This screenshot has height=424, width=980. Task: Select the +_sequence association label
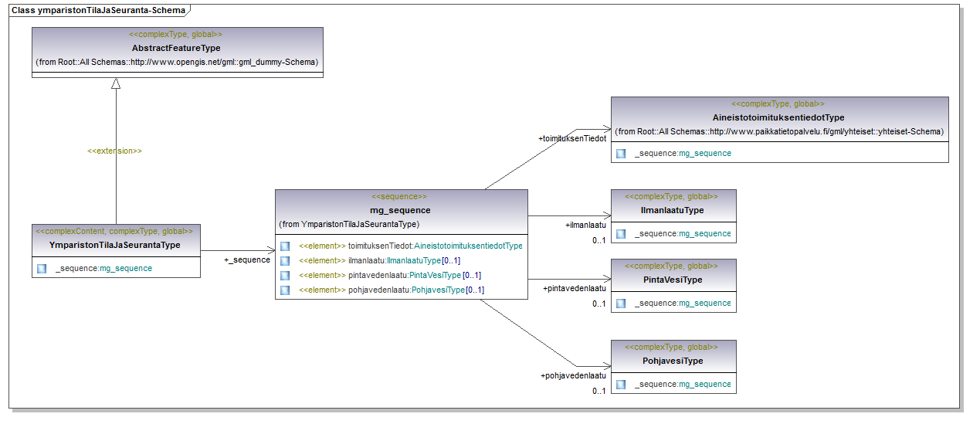(x=247, y=259)
